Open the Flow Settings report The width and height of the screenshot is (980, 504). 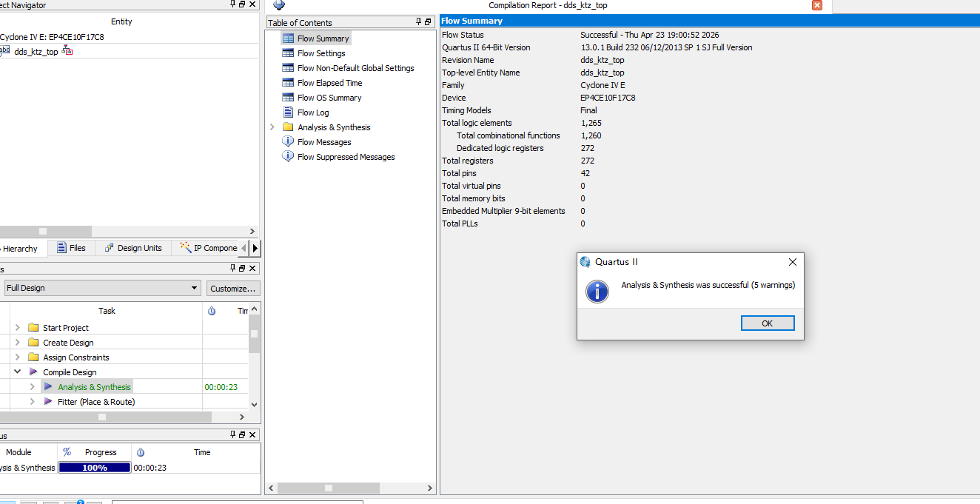coord(321,53)
